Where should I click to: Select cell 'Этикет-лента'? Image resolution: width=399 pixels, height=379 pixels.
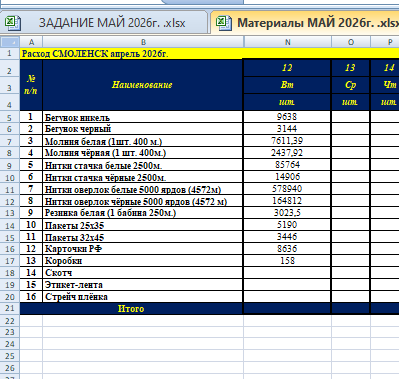tap(143, 285)
